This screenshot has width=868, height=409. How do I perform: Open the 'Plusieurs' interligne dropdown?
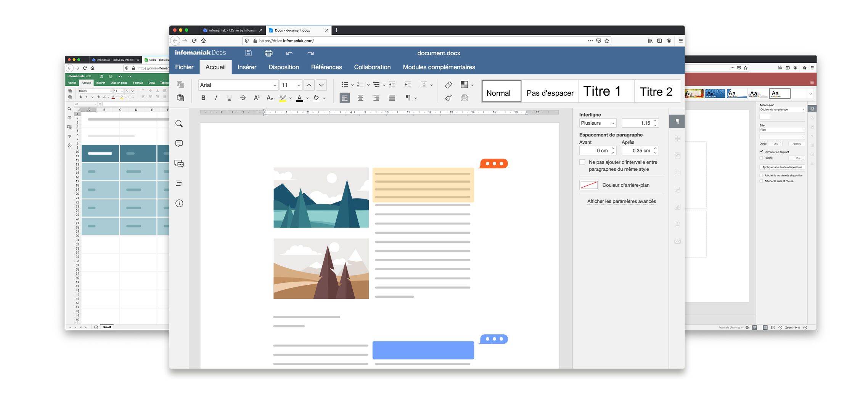click(x=597, y=123)
